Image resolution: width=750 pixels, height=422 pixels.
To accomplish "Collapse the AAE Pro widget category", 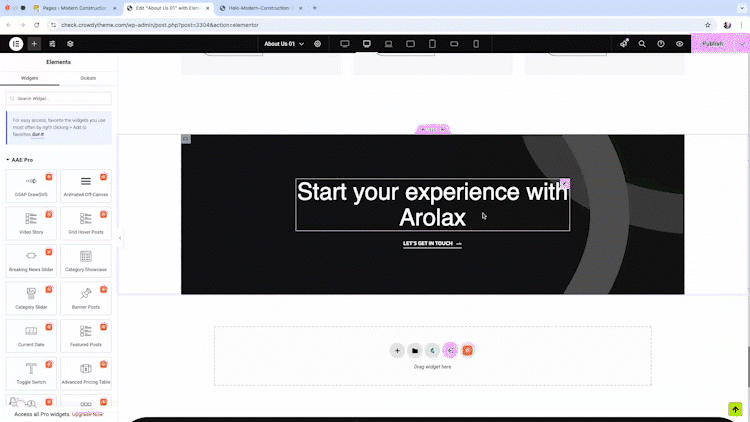I will 20,160.
